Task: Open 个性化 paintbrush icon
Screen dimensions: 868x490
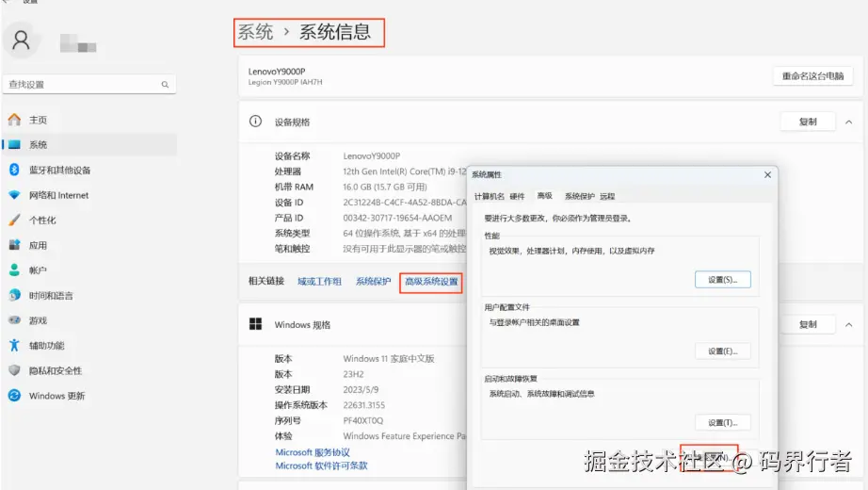Action: coord(14,220)
